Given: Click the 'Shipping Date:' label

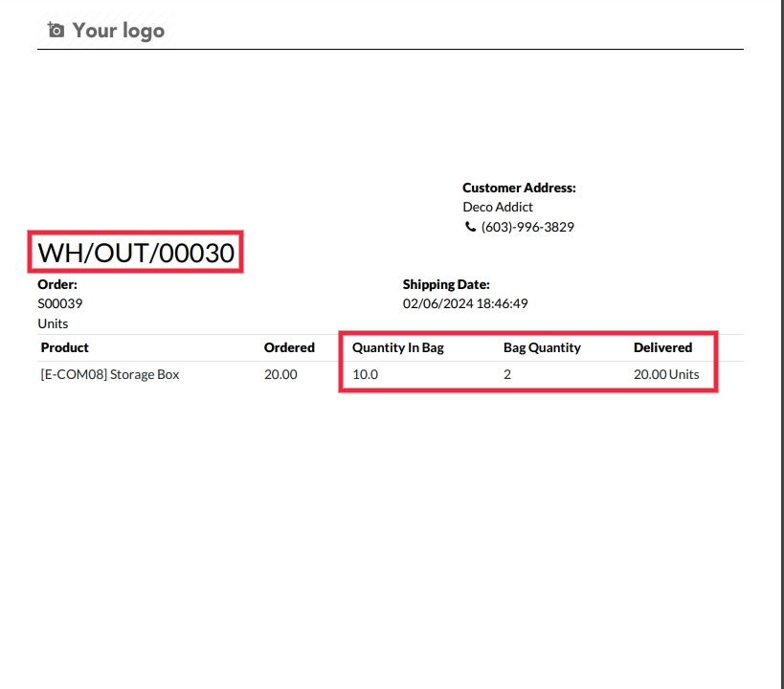Looking at the screenshot, I should tap(446, 284).
